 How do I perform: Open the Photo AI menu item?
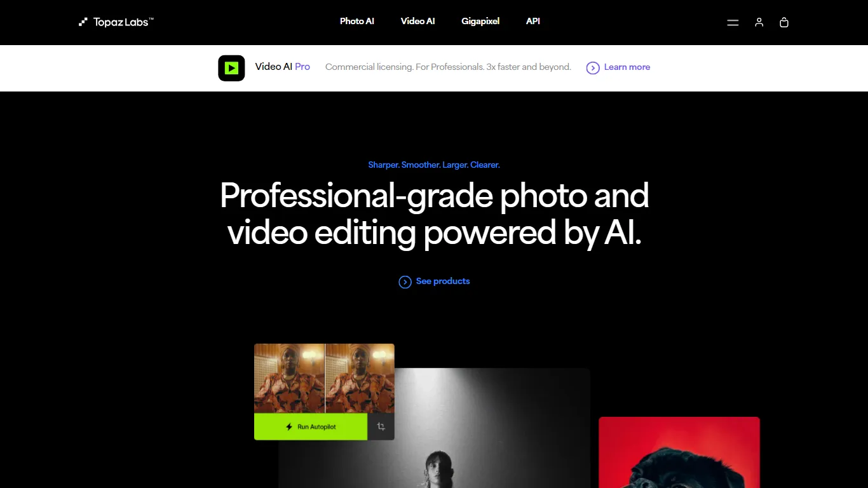tap(357, 22)
